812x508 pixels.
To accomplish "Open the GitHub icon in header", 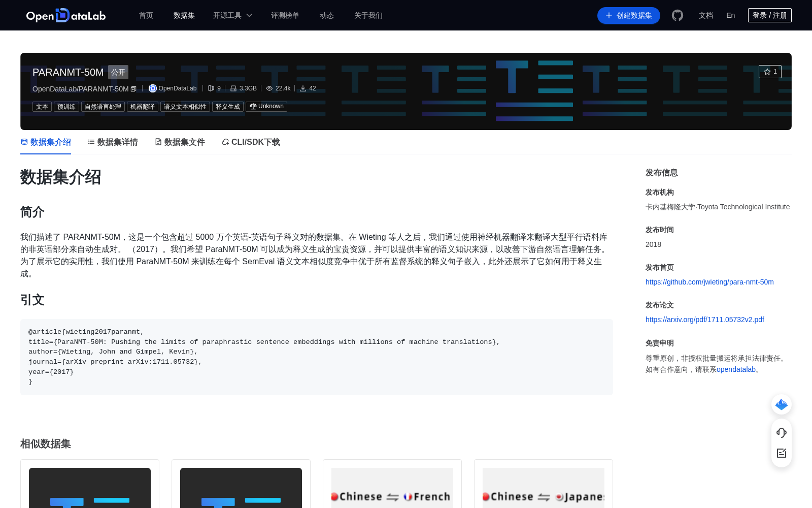I will coord(678,15).
